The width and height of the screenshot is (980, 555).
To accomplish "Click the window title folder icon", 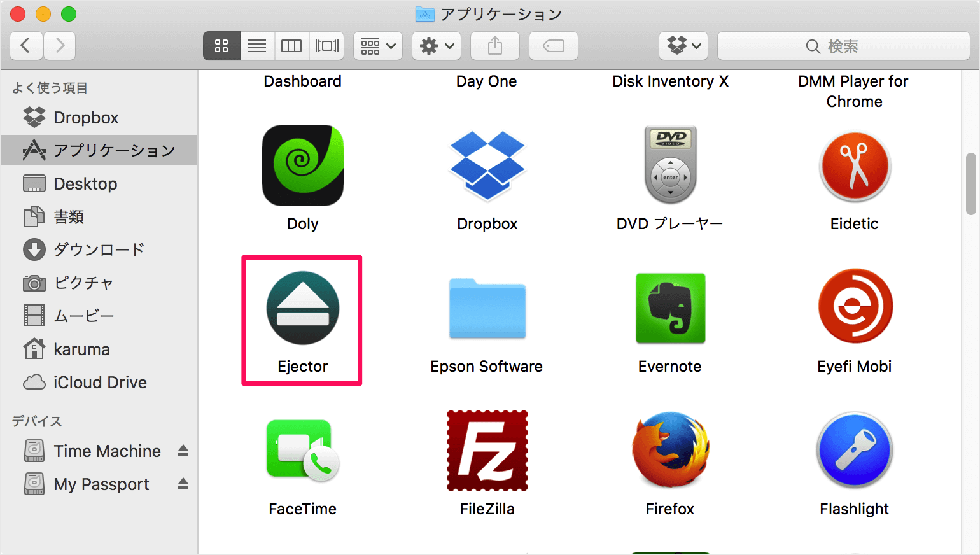I will (x=424, y=14).
